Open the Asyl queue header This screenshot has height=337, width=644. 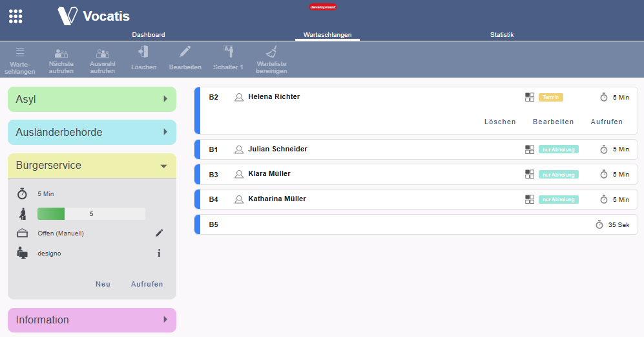(92, 99)
